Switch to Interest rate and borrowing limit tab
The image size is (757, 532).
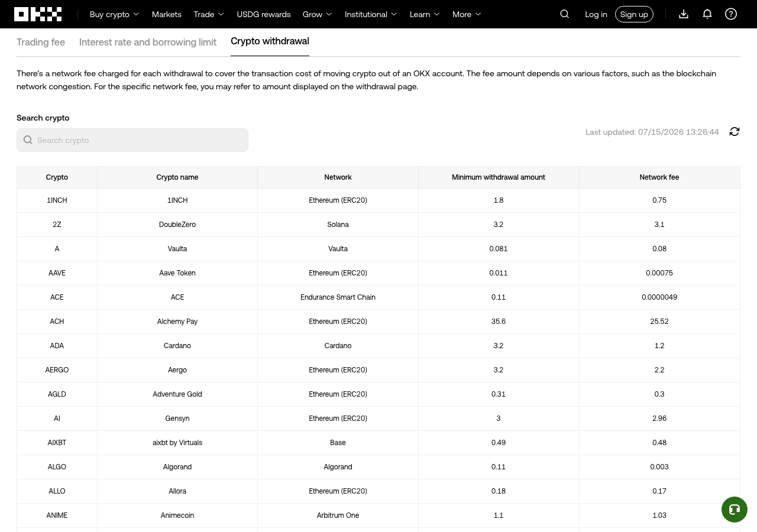click(148, 42)
